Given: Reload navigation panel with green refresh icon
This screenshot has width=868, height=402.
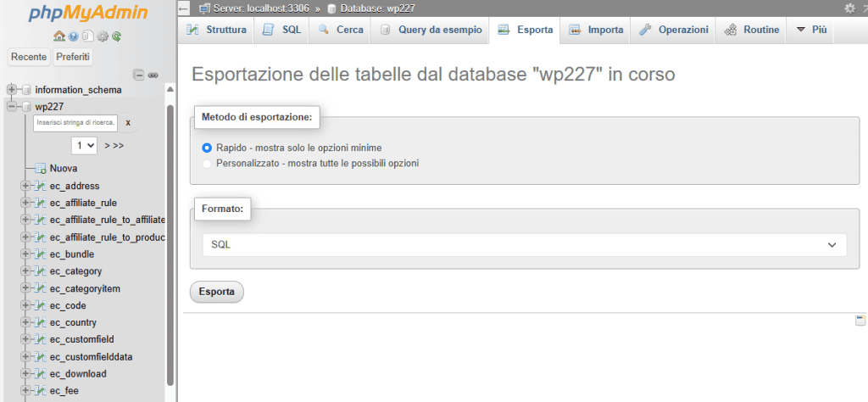Looking at the screenshot, I should (116, 36).
